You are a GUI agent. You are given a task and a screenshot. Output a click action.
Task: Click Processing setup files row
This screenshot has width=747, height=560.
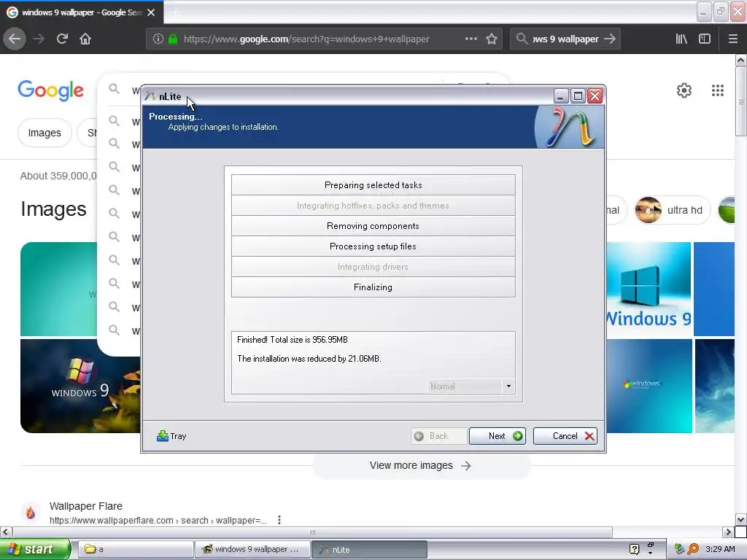(x=373, y=246)
